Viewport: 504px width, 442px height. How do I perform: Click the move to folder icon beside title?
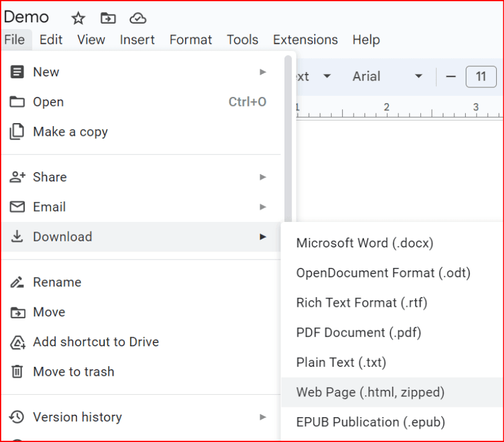pyautogui.click(x=108, y=18)
